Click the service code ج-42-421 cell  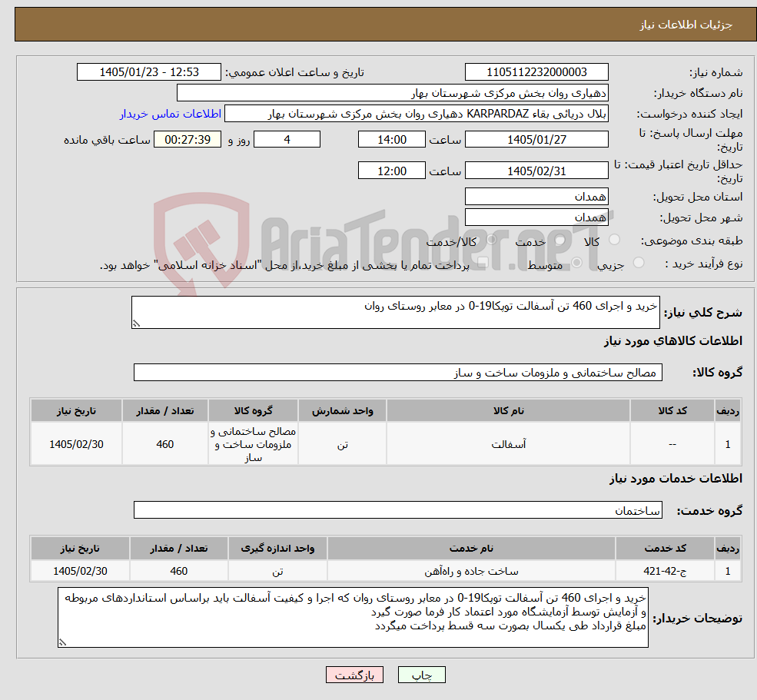coord(665,571)
